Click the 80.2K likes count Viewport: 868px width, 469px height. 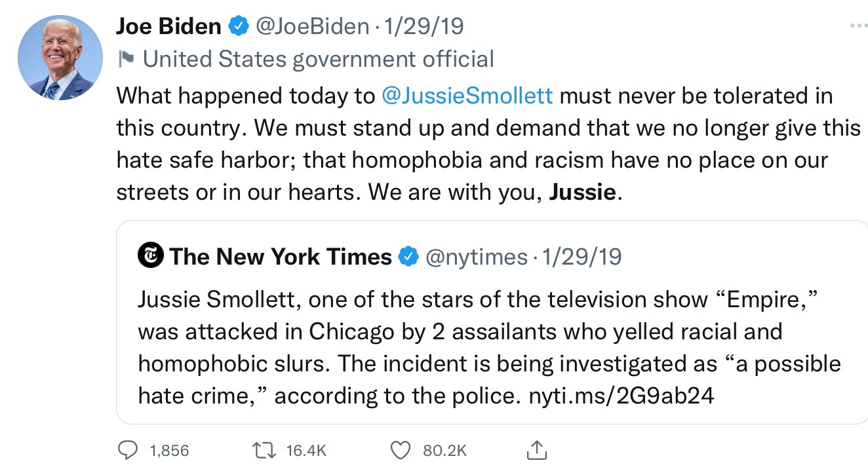[444, 450]
